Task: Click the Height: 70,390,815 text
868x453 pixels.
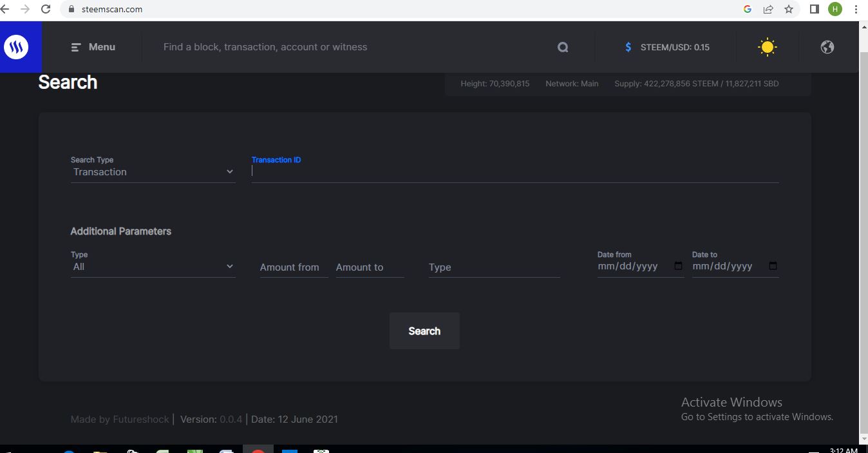Action: tap(495, 84)
